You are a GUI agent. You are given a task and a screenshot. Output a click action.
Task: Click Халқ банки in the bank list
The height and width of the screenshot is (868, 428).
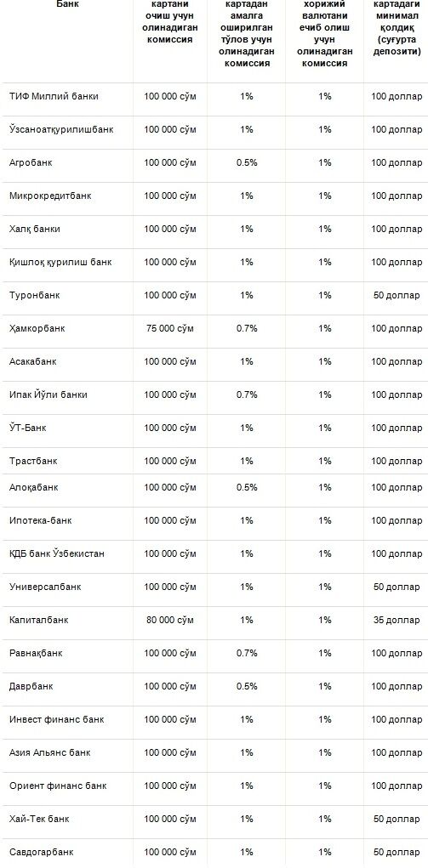pyautogui.click(x=35, y=230)
